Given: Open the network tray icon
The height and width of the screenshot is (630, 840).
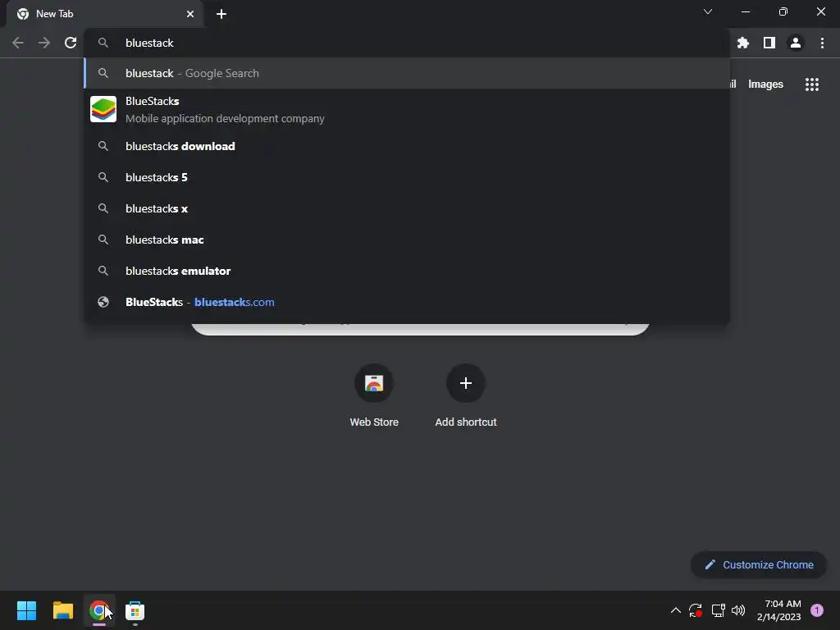Looking at the screenshot, I should point(718,610).
